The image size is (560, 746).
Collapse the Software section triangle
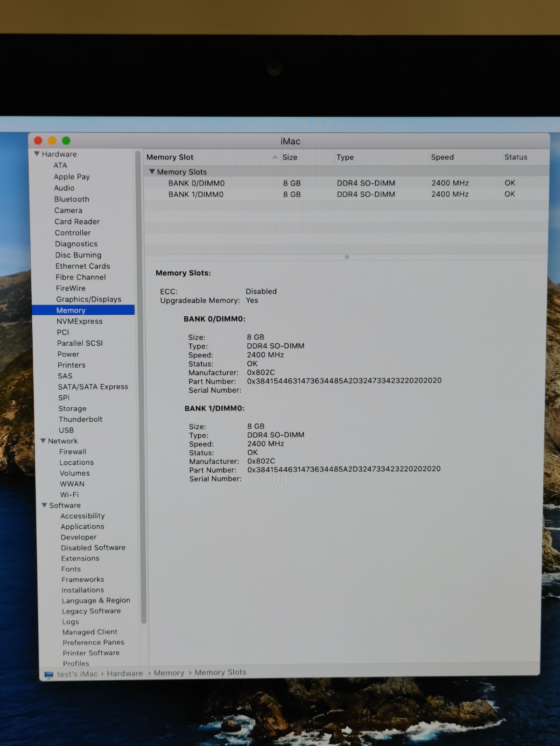[45, 505]
